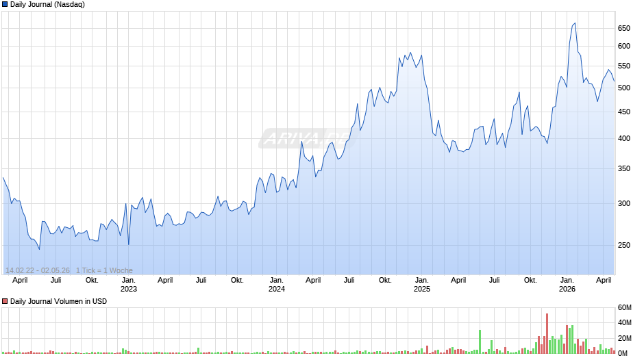
Task: Click the 650 price axis label
Action: coord(624,28)
